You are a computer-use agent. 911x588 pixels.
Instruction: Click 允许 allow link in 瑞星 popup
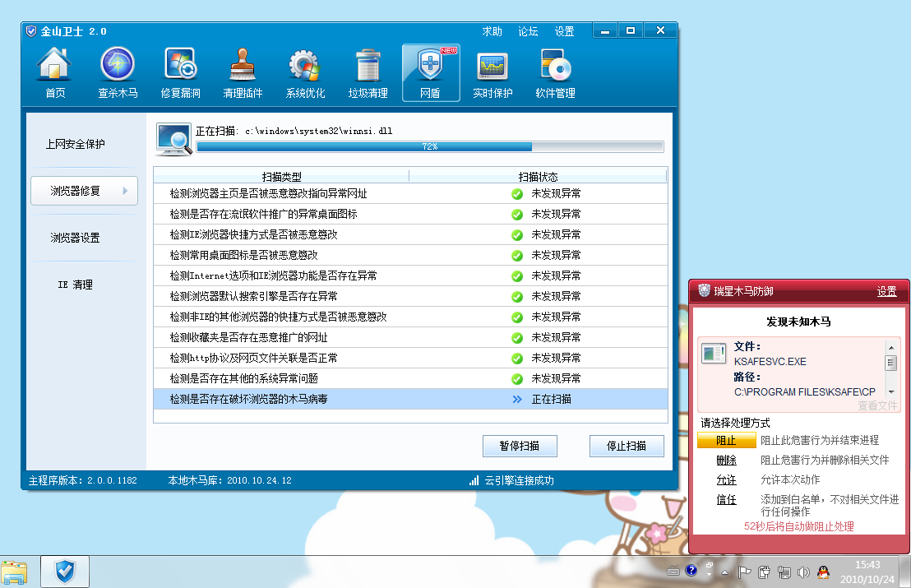coord(726,480)
